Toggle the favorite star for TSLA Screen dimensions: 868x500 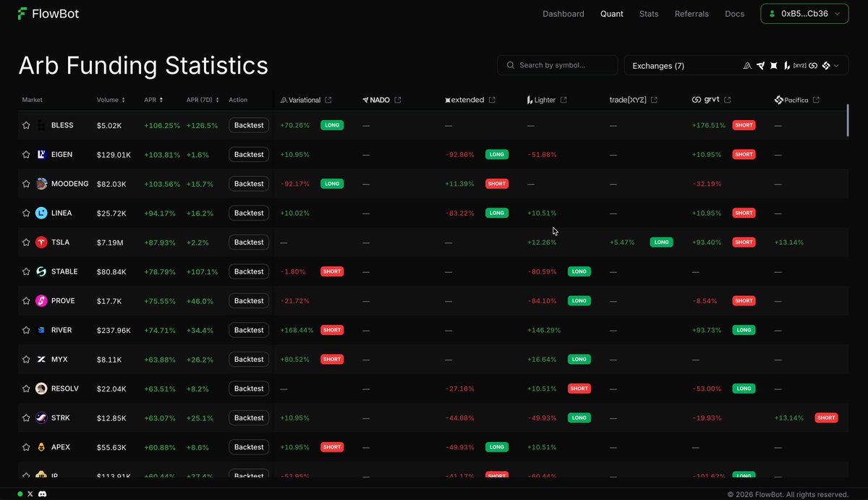26,242
